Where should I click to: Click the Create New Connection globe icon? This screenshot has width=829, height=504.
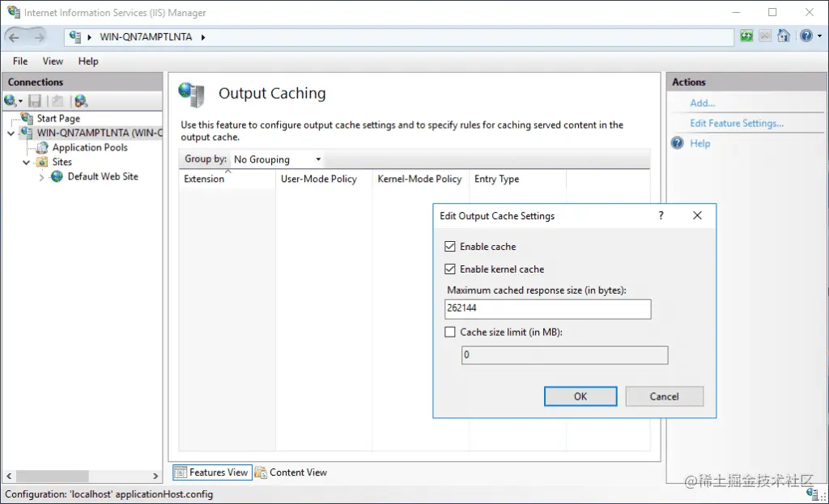tap(10, 100)
